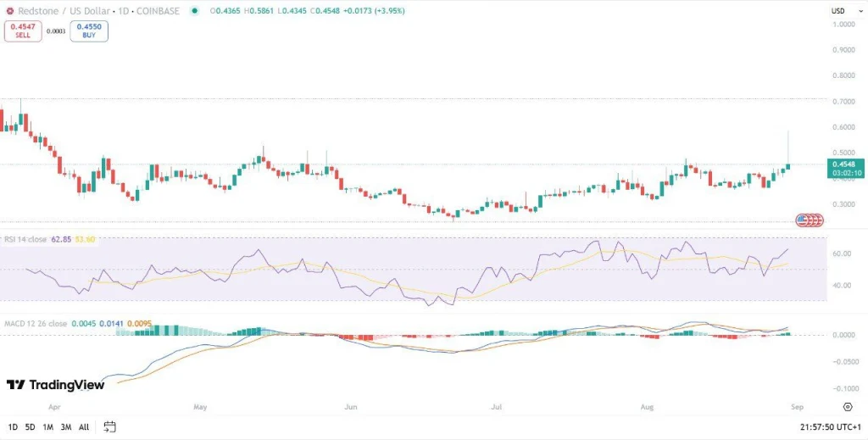868x440 pixels.
Task: Click the MACD histogram value 0.0045
Action: (x=84, y=323)
